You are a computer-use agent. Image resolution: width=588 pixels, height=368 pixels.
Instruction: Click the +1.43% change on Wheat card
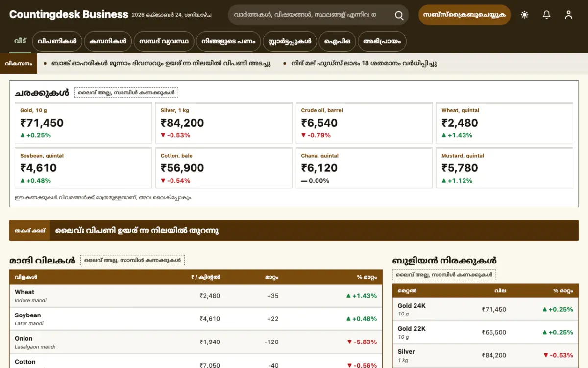(x=457, y=135)
